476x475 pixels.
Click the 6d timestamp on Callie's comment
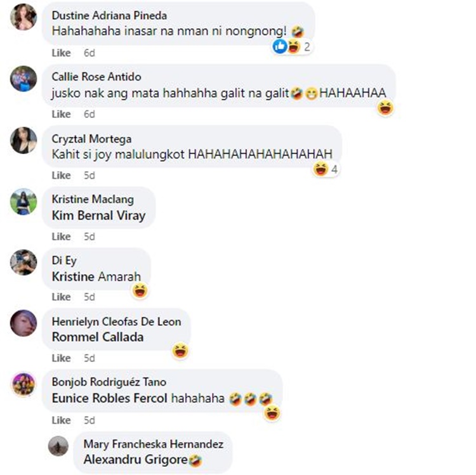(x=89, y=114)
